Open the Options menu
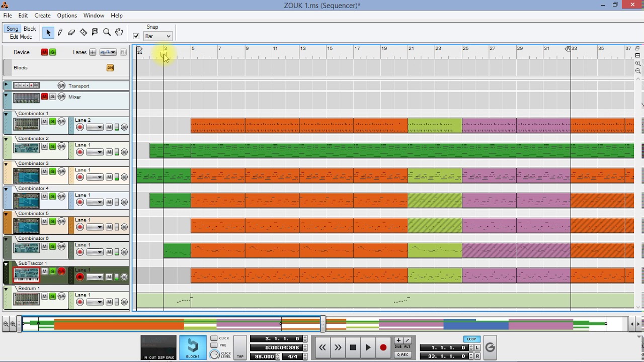The width and height of the screenshot is (644, 362). [x=67, y=16]
